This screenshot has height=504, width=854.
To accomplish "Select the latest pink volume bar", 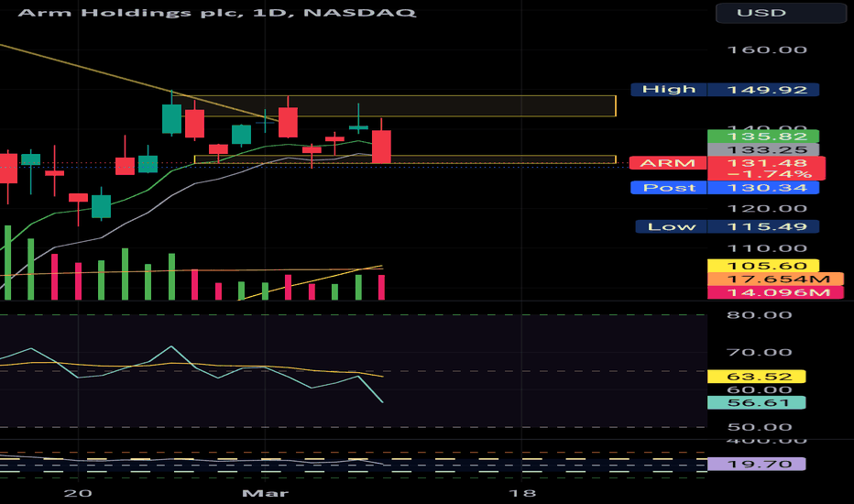I will [381, 287].
